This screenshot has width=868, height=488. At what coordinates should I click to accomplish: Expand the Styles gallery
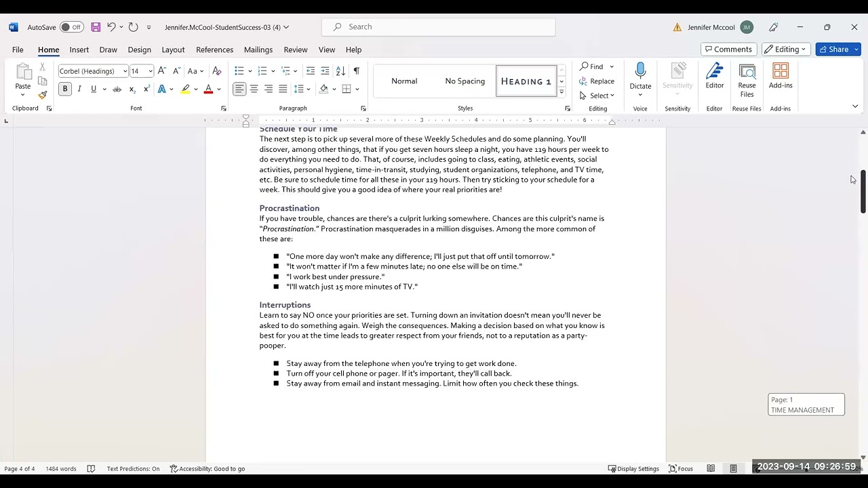point(561,91)
